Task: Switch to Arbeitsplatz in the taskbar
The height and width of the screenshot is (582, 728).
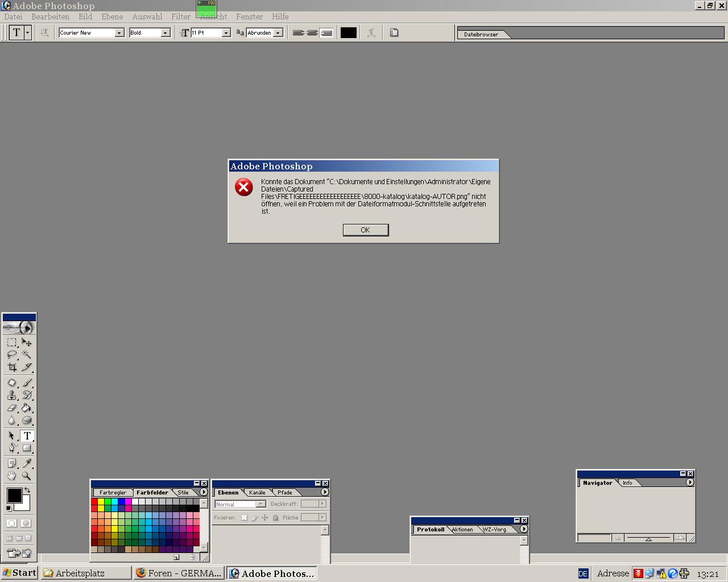Action: [86, 573]
